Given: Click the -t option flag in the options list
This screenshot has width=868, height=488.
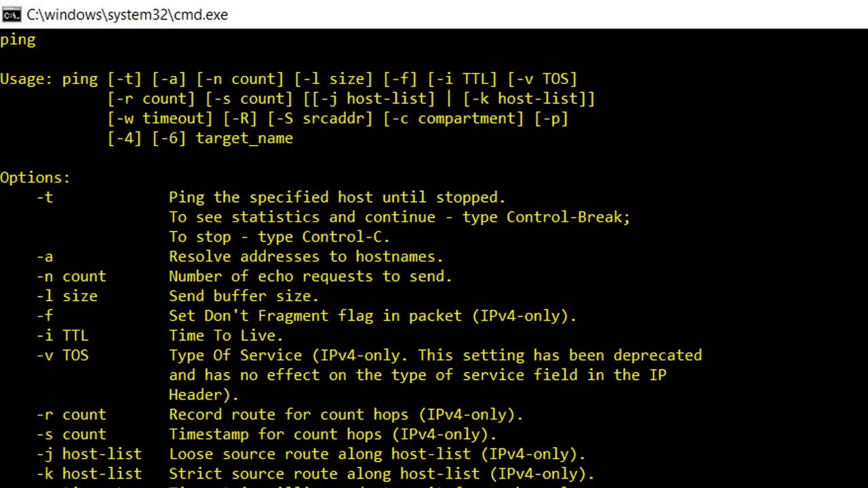Looking at the screenshot, I should click(x=45, y=197).
